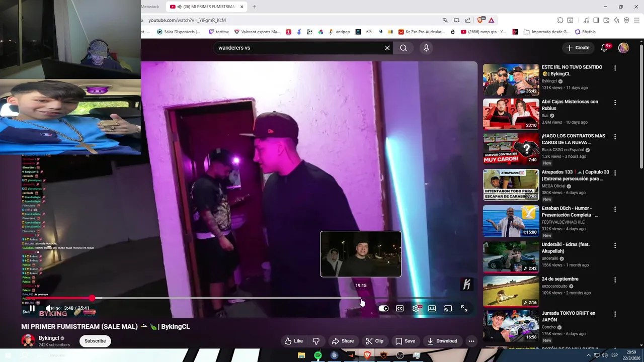Cast the video with the Cast icon

448,309
